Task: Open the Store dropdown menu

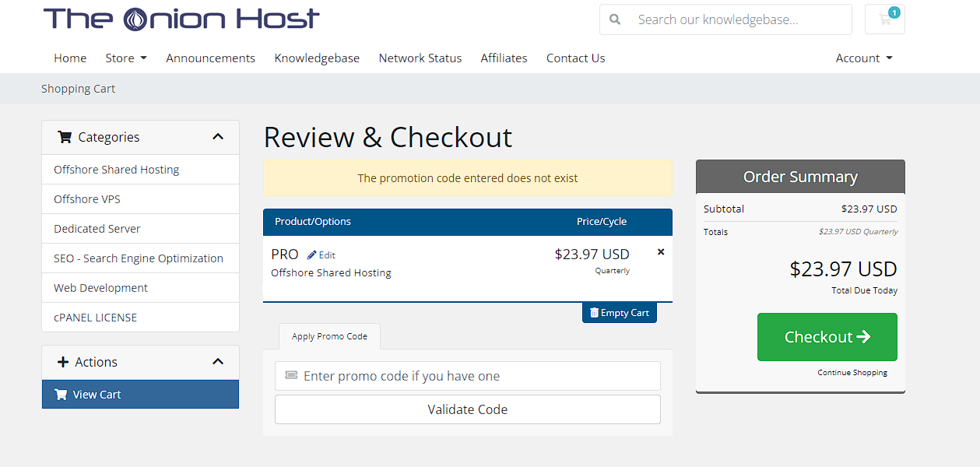Action: pos(126,58)
